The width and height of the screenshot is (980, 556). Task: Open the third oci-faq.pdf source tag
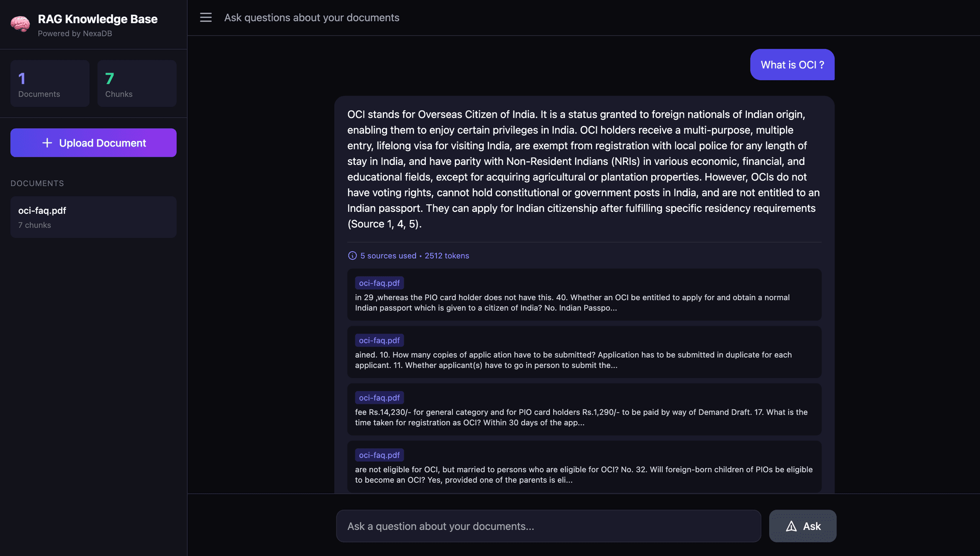click(379, 397)
